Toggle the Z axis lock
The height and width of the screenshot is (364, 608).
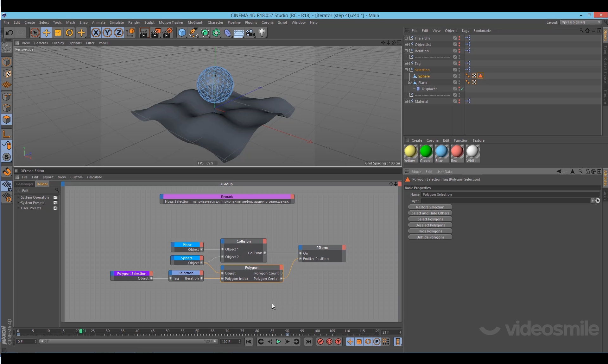pos(119,33)
